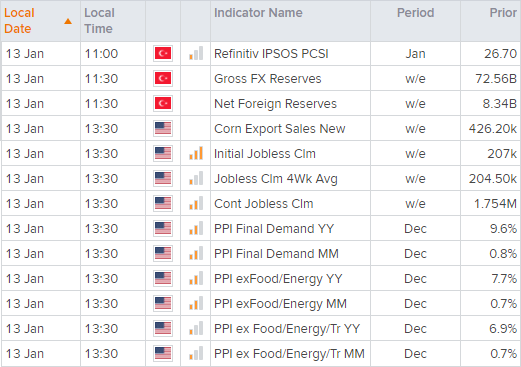Sort by the Local Time column header
The height and width of the screenshot is (367, 521).
[x=99, y=21]
